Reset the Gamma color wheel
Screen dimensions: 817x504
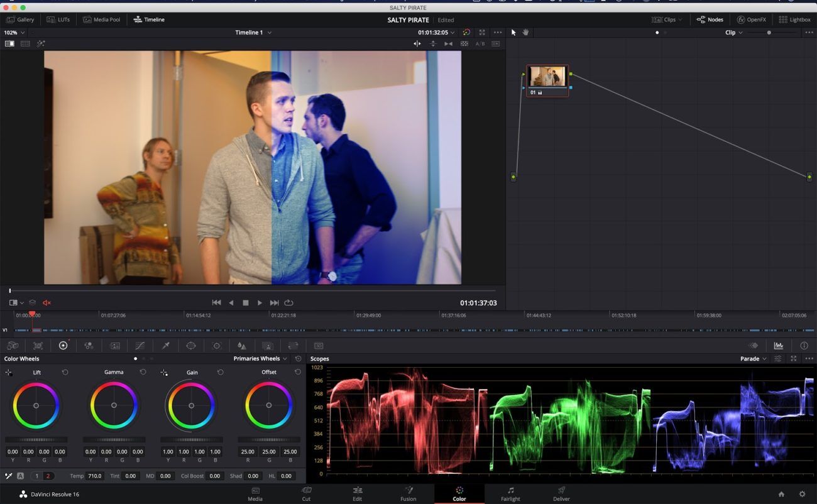143,372
